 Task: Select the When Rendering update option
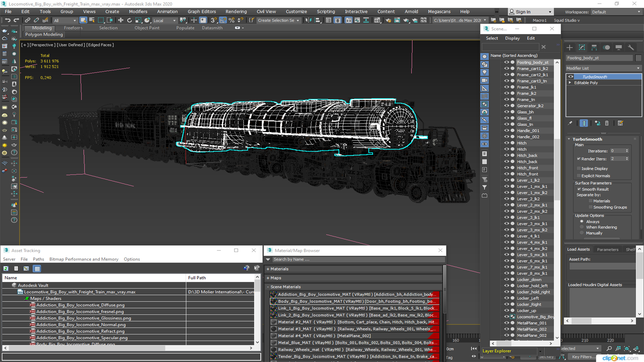pyautogui.click(x=582, y=227)
